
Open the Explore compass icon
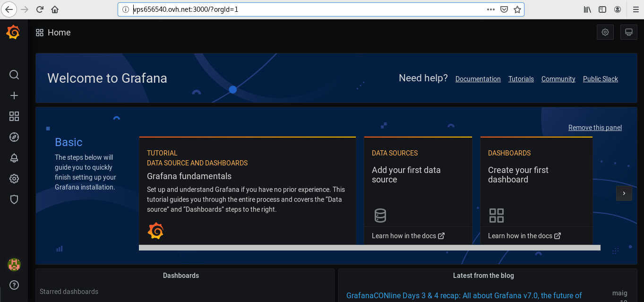[14, 137]
